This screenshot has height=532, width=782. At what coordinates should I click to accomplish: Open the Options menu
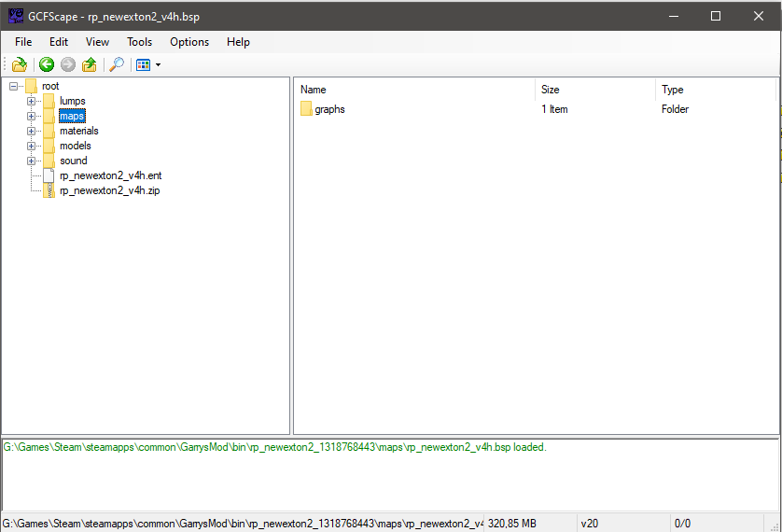(189, 42)
